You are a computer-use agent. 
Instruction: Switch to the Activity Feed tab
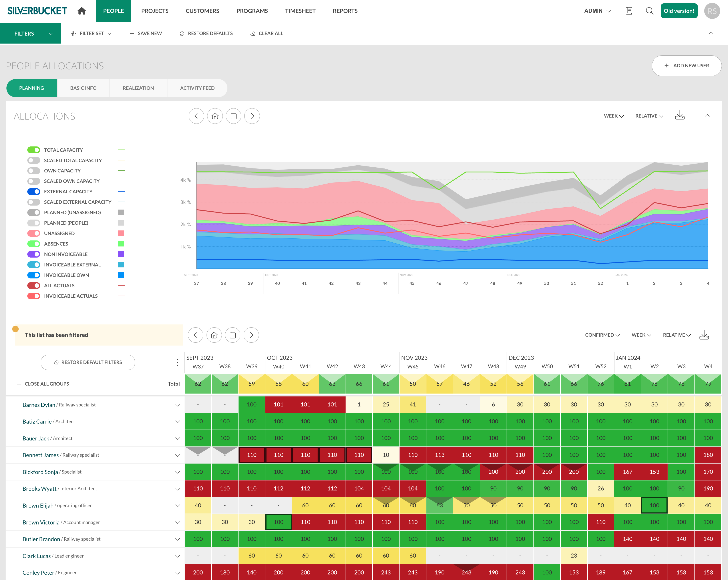click(x=197, y=88)
